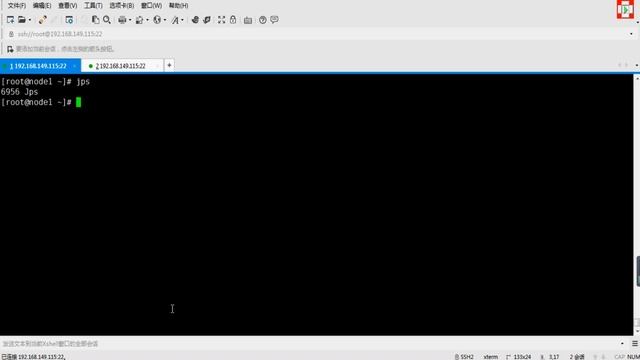The width and height of the screenshot is (640, 360).
Task: Click the green terminal cursor block
Action: click(78, 102)
